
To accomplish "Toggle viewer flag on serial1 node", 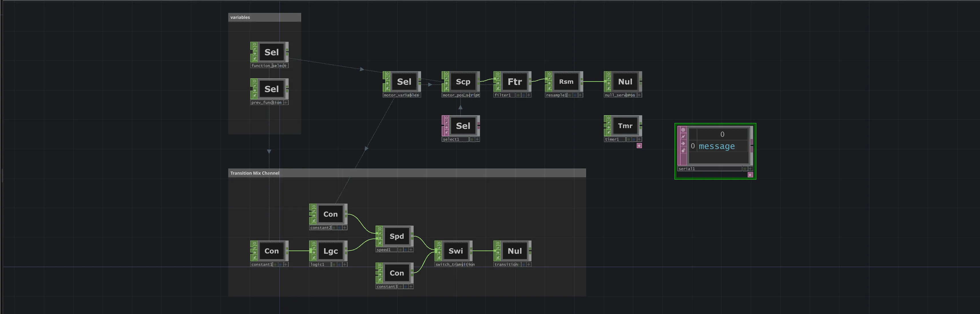I will [x=683, y=130].
